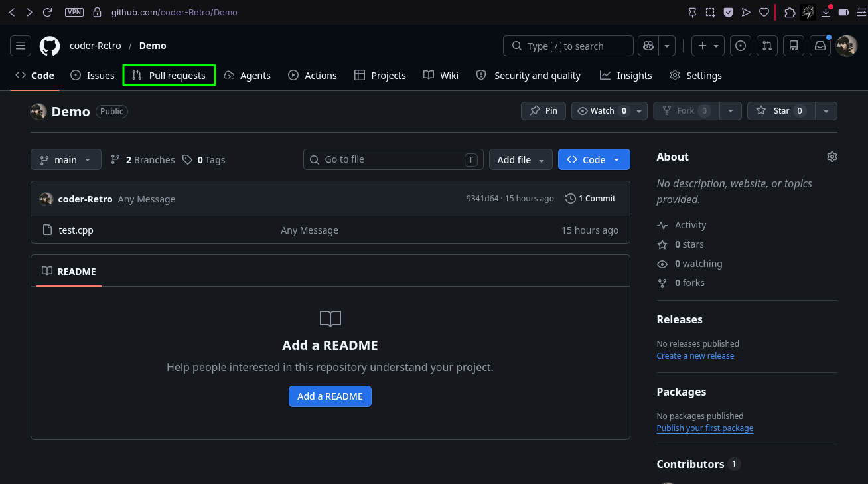This screenshot has height=484, width=868.
Task: Click the GitHub Octocat logo
Action: [x=50, y=46]
